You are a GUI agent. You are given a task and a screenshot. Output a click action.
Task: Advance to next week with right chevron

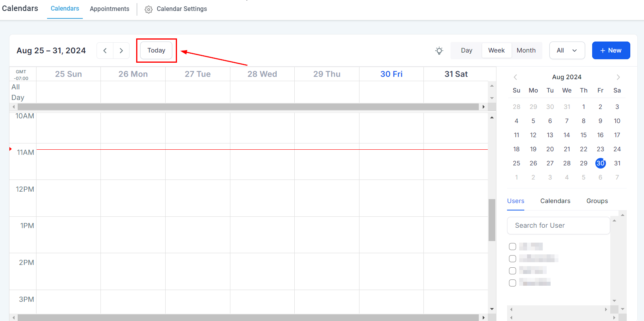121,51
